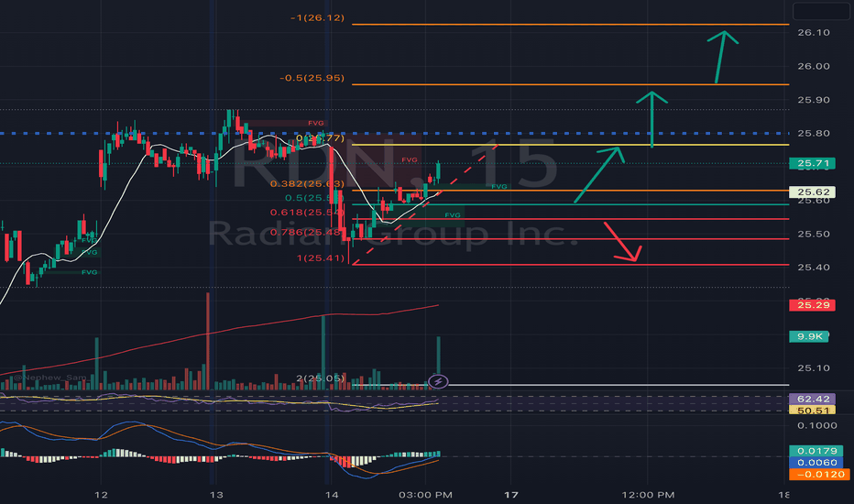Select the -1(26.12) Fibonacci level label
Viewport: 854px width, 504px height.
318,18
